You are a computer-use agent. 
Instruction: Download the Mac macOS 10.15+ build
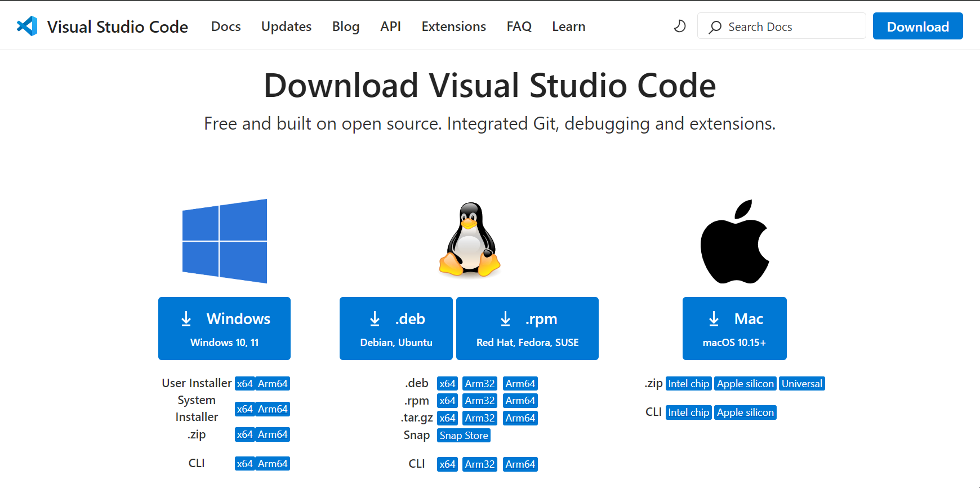(734, 329)
